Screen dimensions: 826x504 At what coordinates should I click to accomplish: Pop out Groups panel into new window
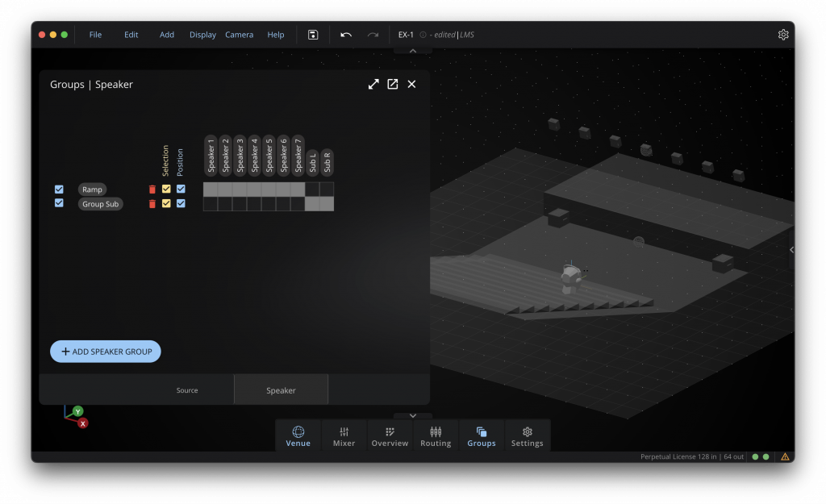pos(393,84)
